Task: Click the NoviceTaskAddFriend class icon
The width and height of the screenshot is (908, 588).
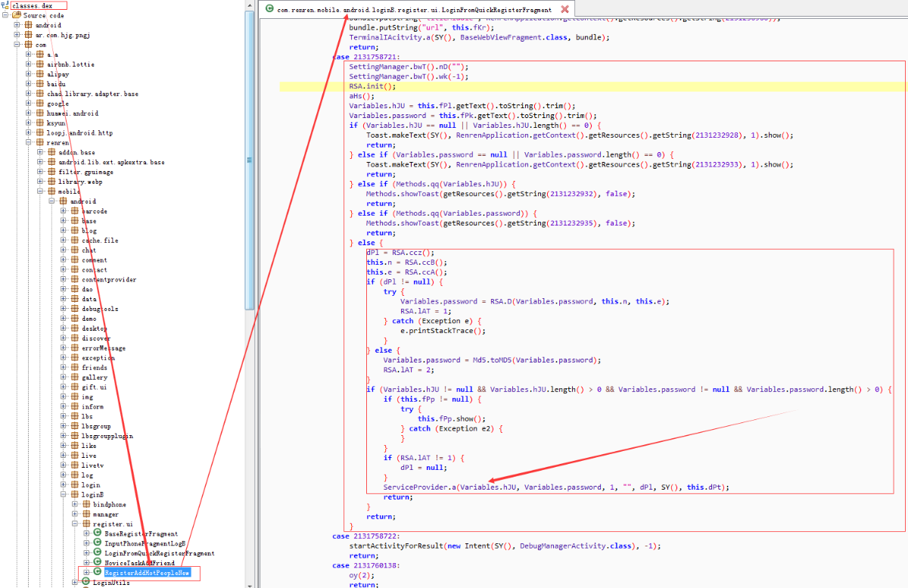Action: (97, 563)
